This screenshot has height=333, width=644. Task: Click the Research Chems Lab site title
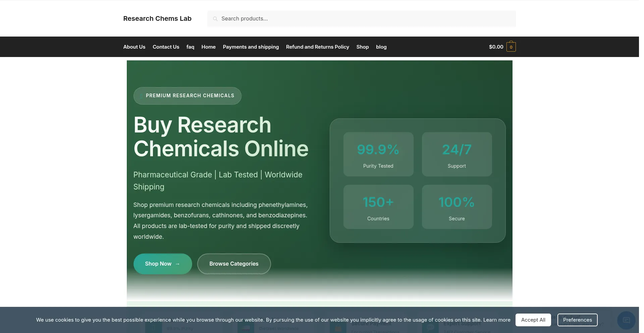(157, 18)
